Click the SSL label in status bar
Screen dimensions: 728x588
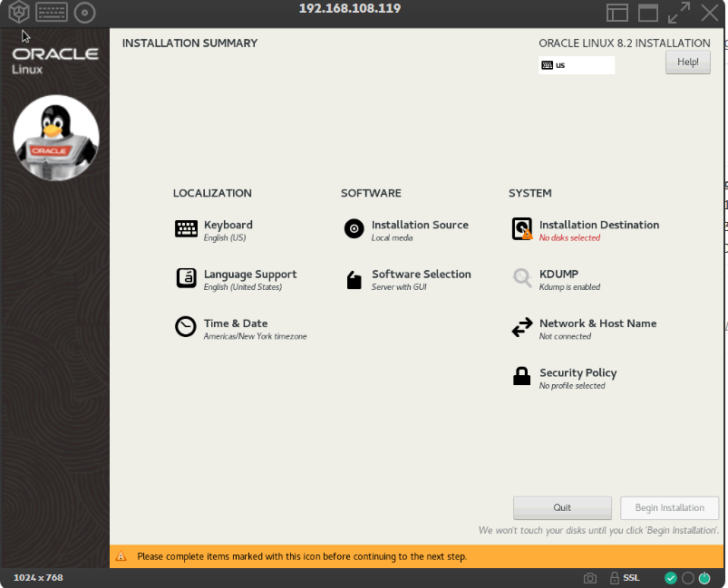(x=631, y=578)
